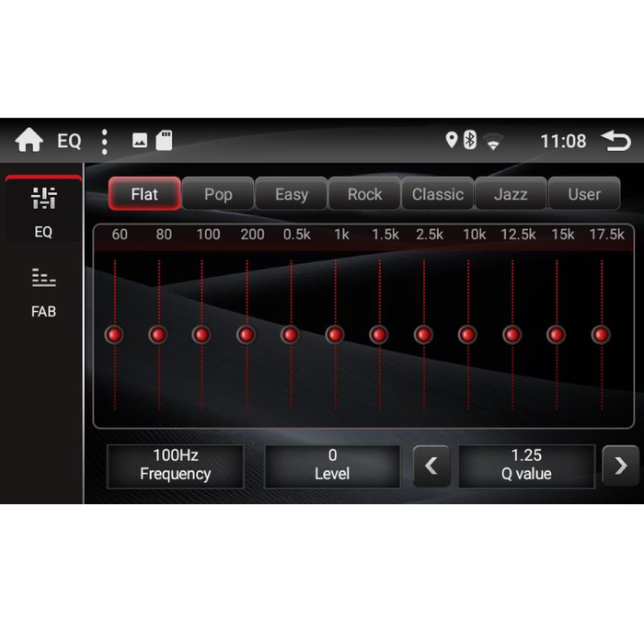Image resolution: width=644 pixels, height=644 pixels.
Task: Tap the Wi-Fi signal icon
Action: (x=495, y=142)
